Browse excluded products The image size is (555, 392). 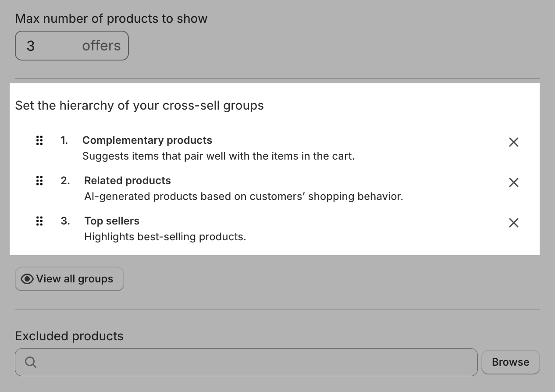tap(510, 362)
